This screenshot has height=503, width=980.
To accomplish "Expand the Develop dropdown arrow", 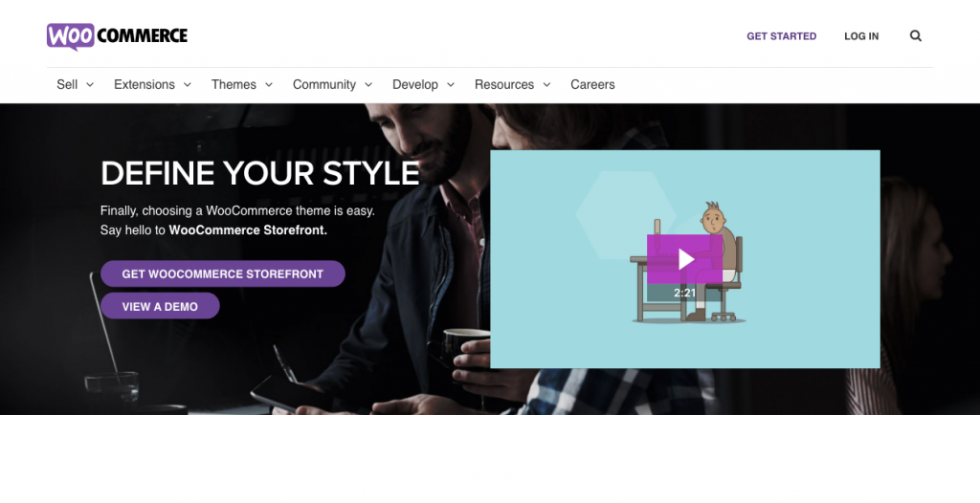I will [450, 84].
